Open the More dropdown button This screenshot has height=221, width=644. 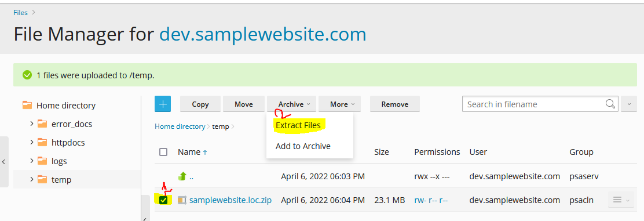tap(339, 104)
